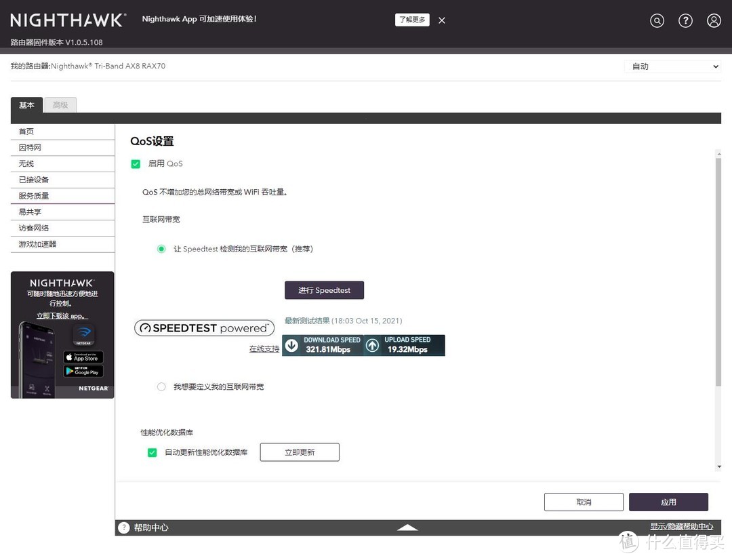Click the Download Speed arrow icon
Image resolution: width=732 pixels, height=560 pixels.
tap(291, 345)
